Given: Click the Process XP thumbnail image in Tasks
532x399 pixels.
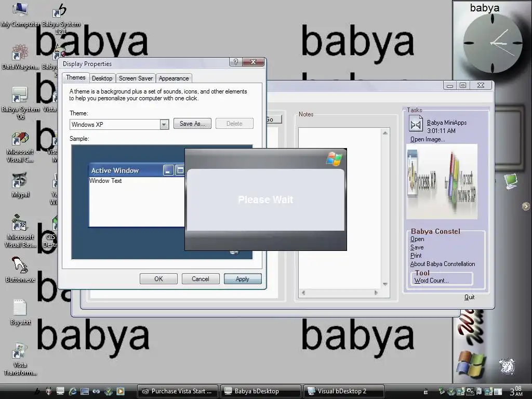Looking at the screenshot, I should [442, 181].
